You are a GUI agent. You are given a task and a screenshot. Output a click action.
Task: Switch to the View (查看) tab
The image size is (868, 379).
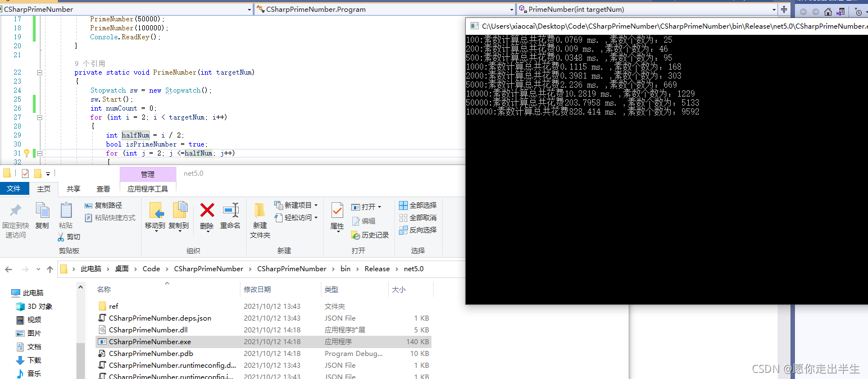(x=103, y=189)
